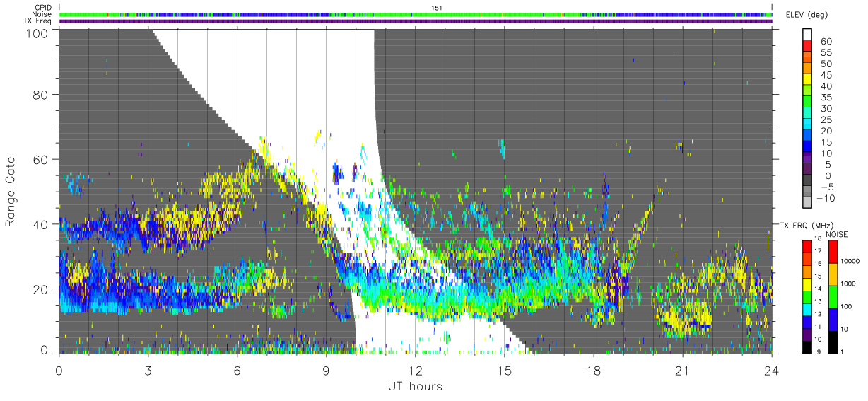Image resolution: width=868 pixels, height=401 pixels.
Task: Click the Noise row label
Action: pos(42,14)
